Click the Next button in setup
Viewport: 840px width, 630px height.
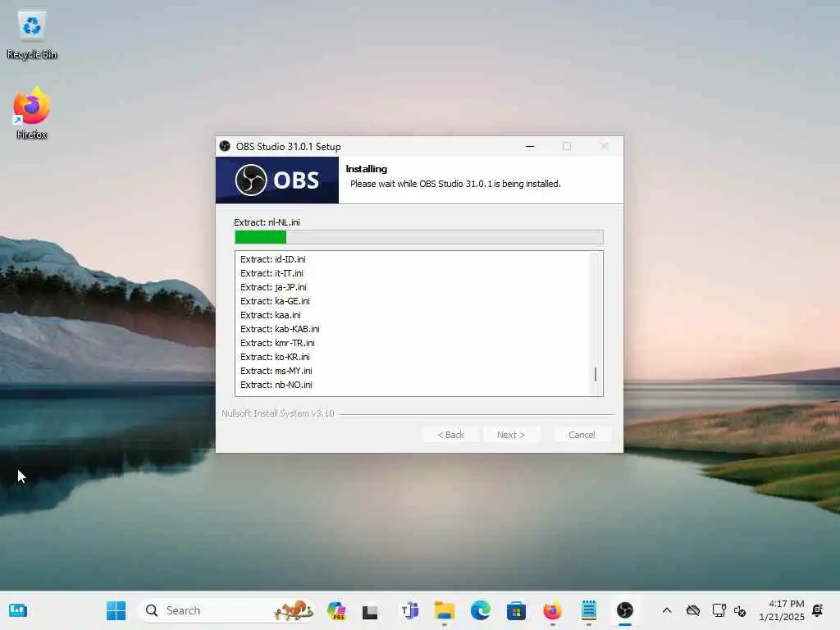pos(510,435)
